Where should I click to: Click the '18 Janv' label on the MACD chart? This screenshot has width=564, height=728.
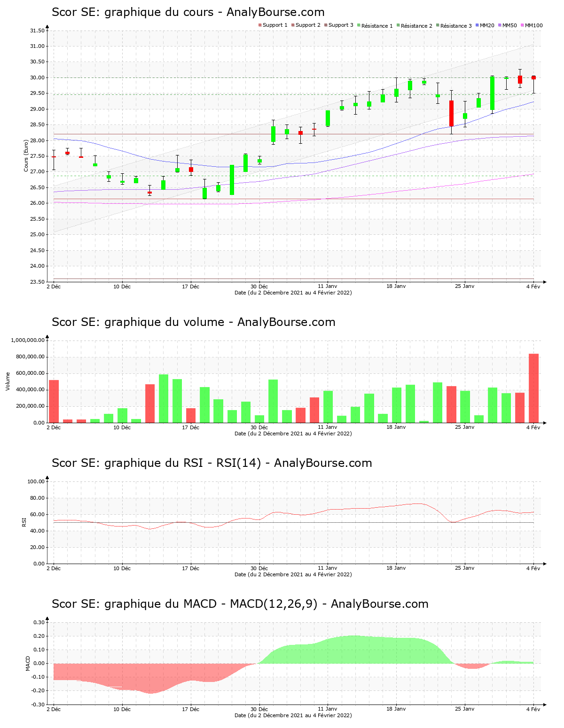coord(396,709)
